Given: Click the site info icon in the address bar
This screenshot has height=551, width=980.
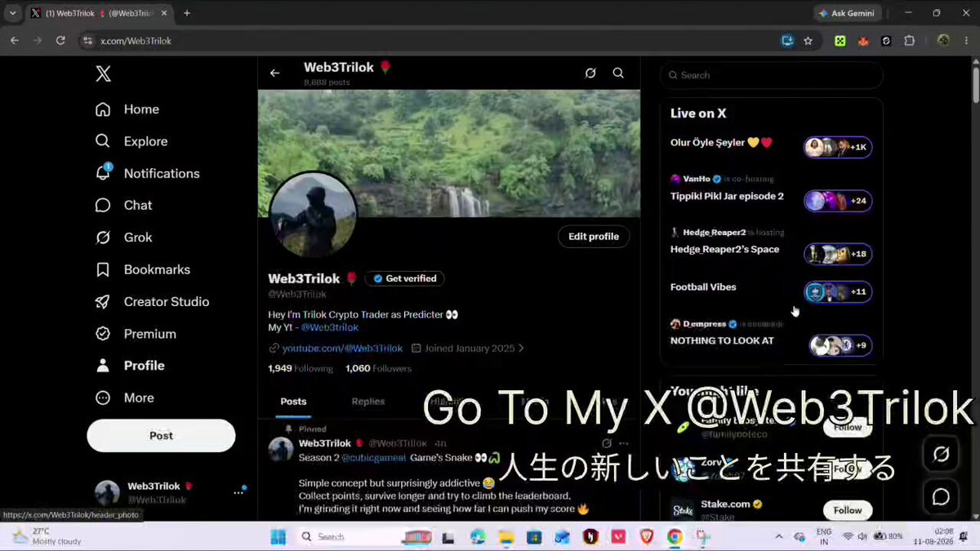Looking at the screenshot, I should point(88,41).
